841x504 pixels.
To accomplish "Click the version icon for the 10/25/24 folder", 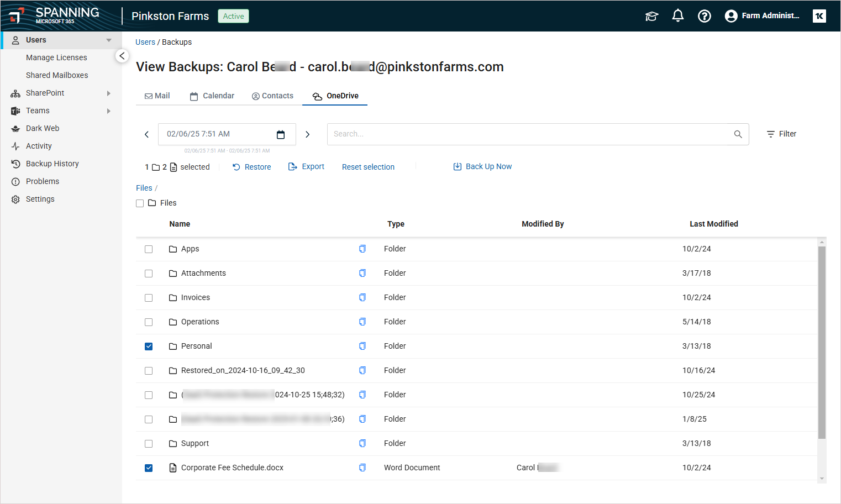I will coord(362,395).
